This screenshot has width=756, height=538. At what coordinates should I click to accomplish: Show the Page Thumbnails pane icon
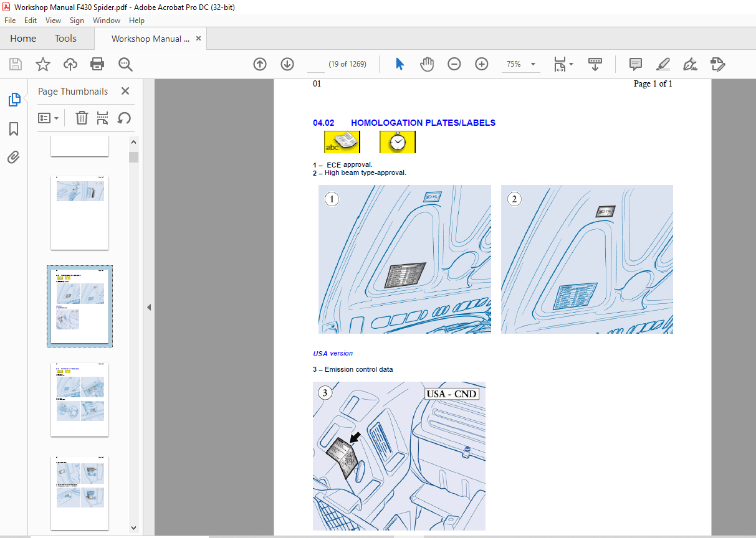click(x=14, y=100)
